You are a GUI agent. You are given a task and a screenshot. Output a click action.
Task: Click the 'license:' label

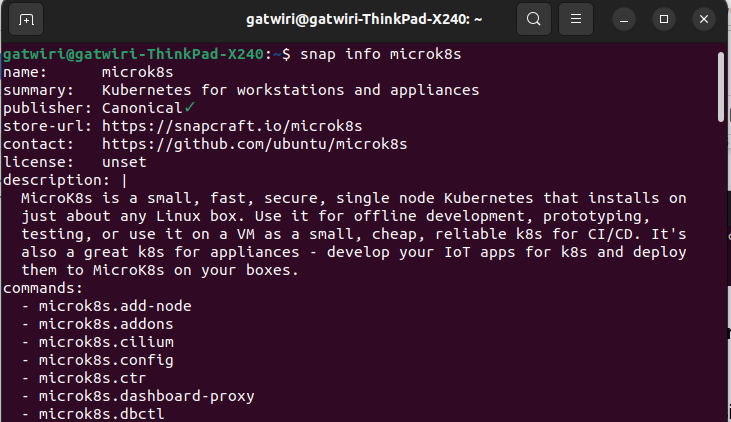coord(38,162)
